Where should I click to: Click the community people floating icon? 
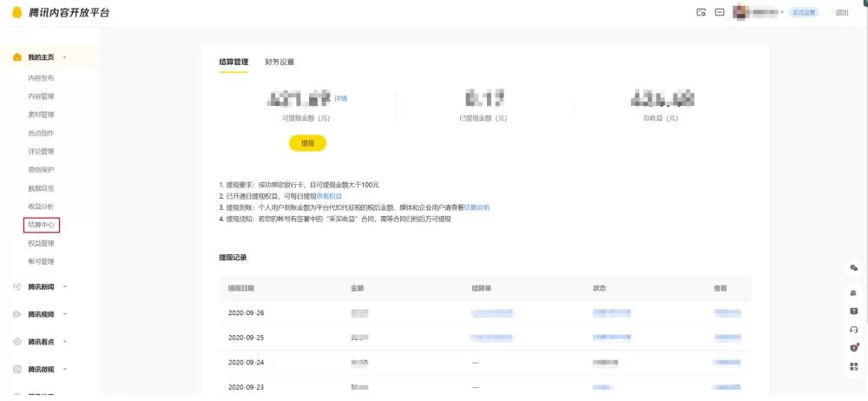coord(853,293)
